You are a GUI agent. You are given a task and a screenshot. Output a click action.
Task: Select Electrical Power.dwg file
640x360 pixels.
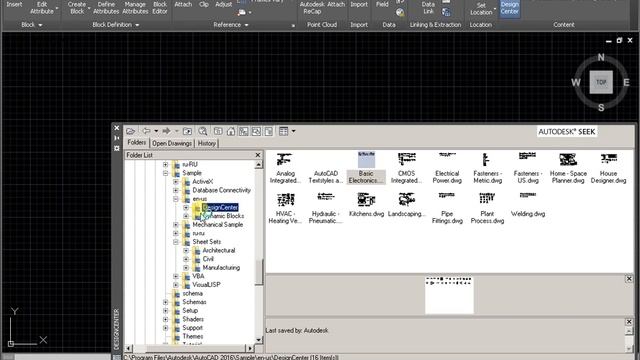447,168
